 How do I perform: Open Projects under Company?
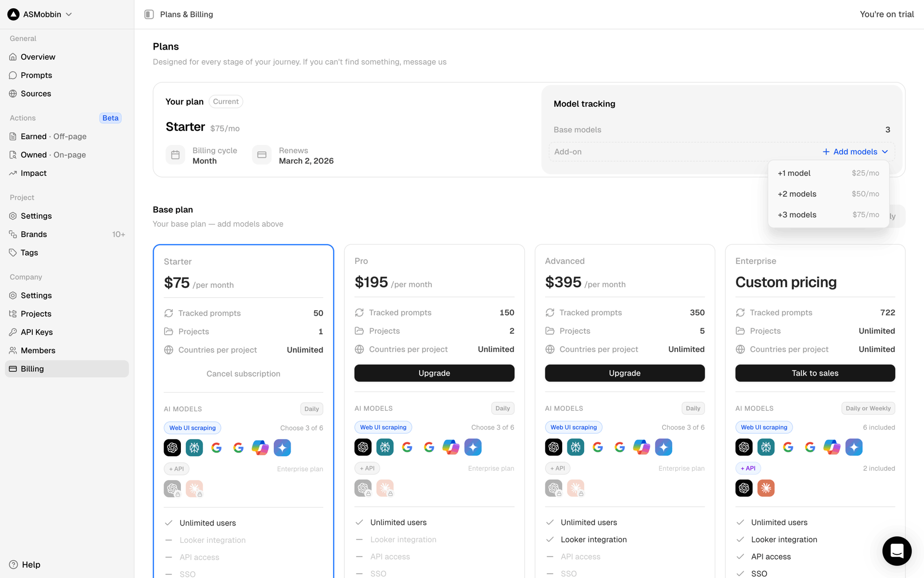click(67, 314)
